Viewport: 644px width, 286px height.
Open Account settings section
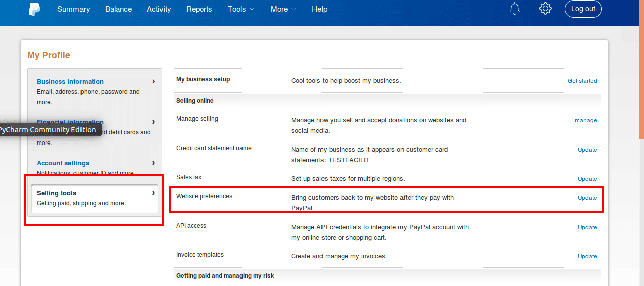point(63,163)
